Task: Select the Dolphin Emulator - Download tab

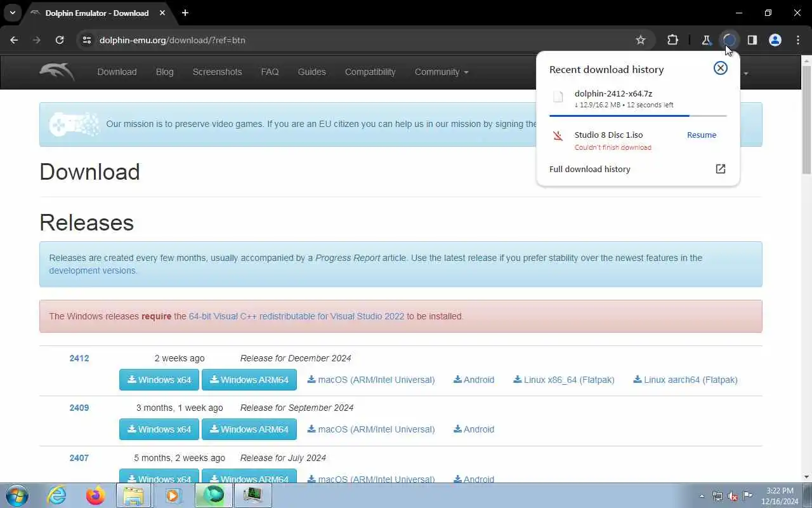Action: tap(97, 13)
